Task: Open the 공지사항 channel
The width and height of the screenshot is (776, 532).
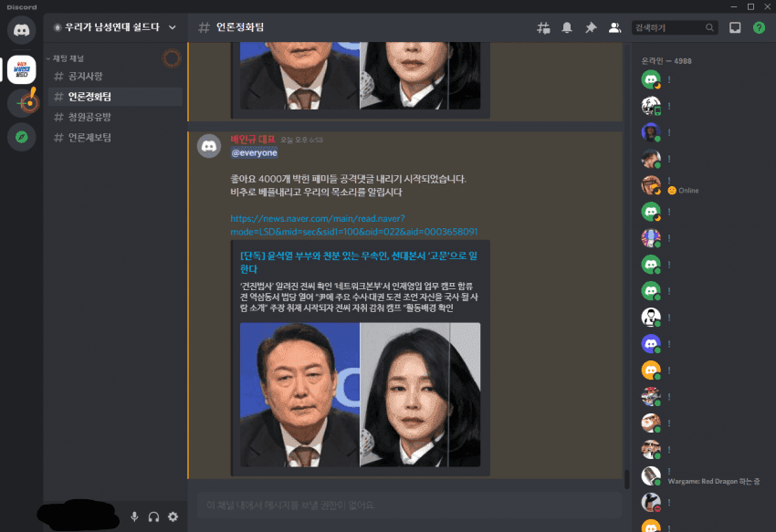Action: click(115, 77)
